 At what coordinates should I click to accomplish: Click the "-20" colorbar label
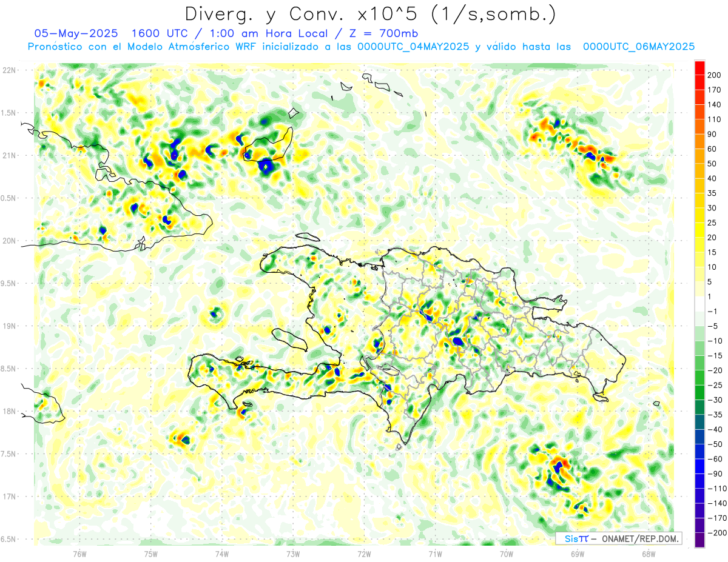click(x=715, y=370)
